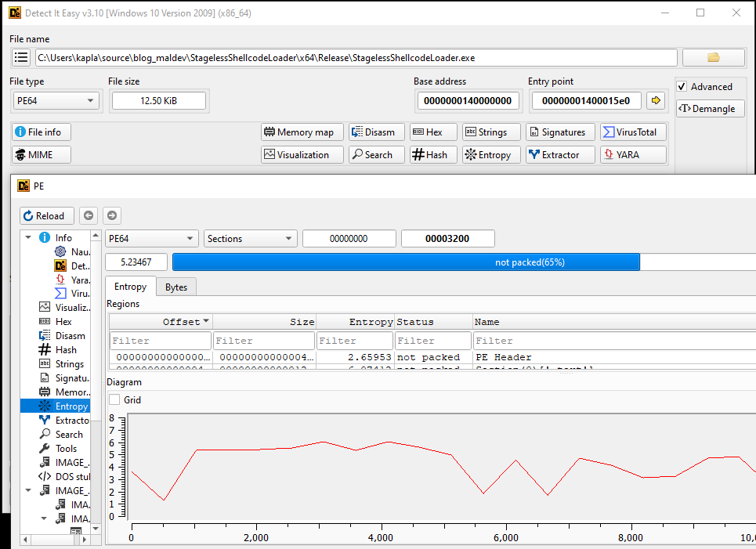Collapse the nested IMA. tree node
The image size is (756, 549).
click(44, 518)
